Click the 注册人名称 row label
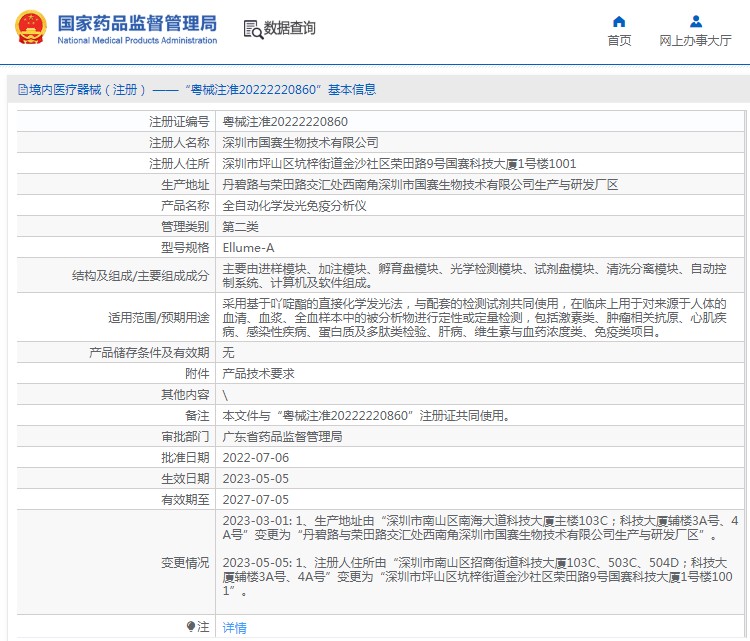The width and height of the screenshot is (750, 641). [179, 143]
